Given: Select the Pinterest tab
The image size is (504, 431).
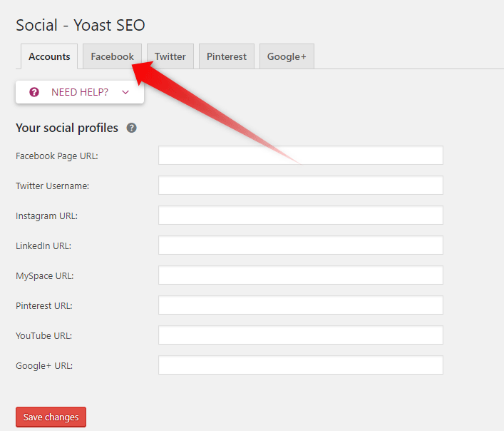Looking at the screenshot, I should coord(226,57).
